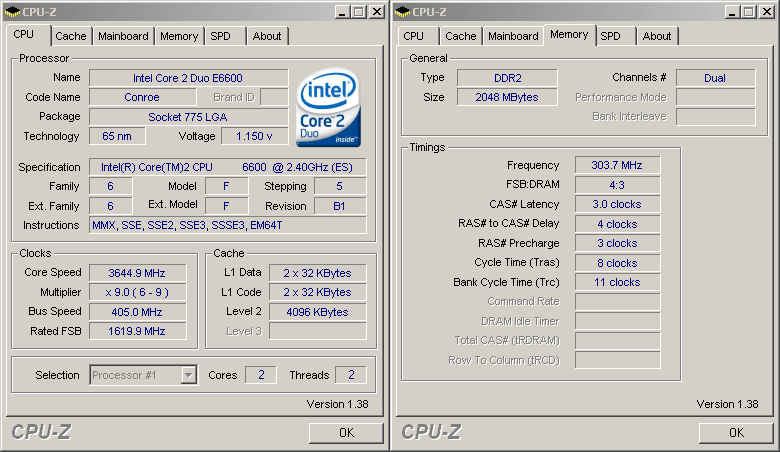The width and height of the screenshot is (780, 452).
Task: Click OK in the left CPU-Z window
Action: point(346,433)
